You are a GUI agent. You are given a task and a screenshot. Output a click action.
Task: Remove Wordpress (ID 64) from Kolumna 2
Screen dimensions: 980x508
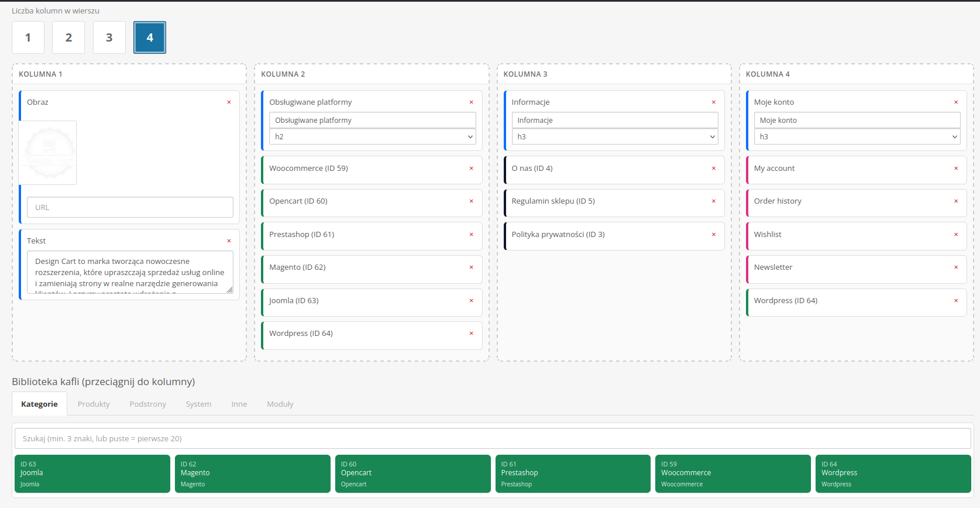[471, 334]
